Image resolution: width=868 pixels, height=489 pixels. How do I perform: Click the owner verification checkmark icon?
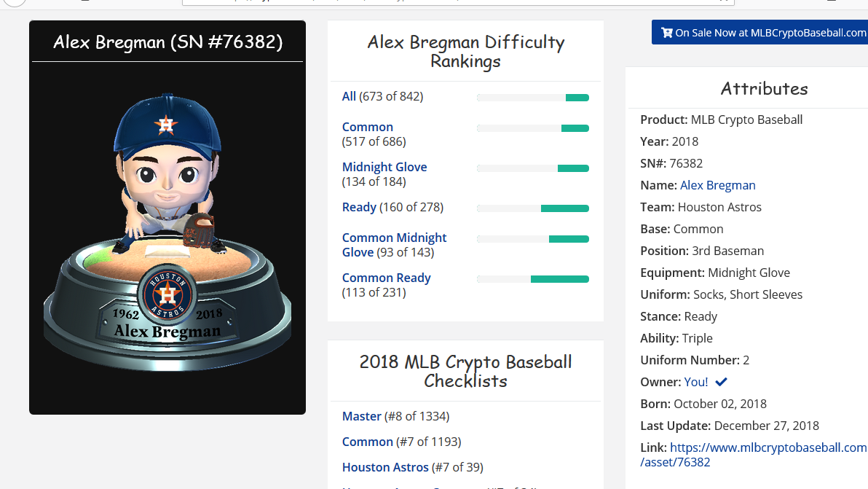coord(721,382)
